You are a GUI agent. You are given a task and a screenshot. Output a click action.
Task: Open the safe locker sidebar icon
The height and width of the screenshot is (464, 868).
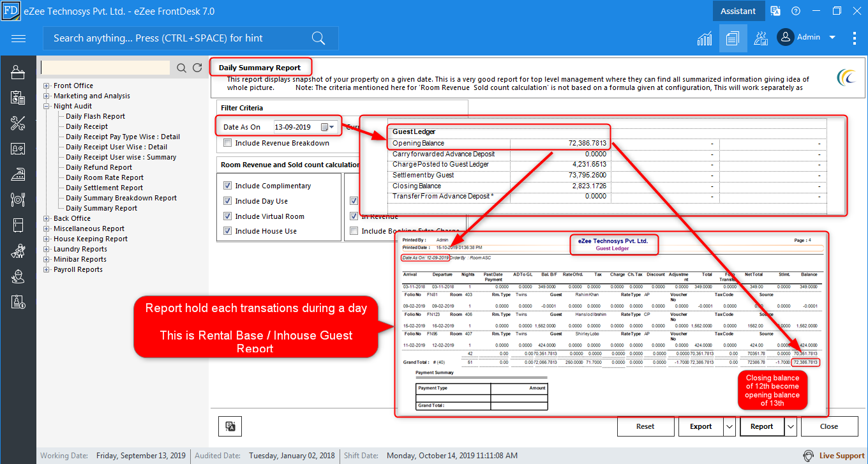[18, 149]
